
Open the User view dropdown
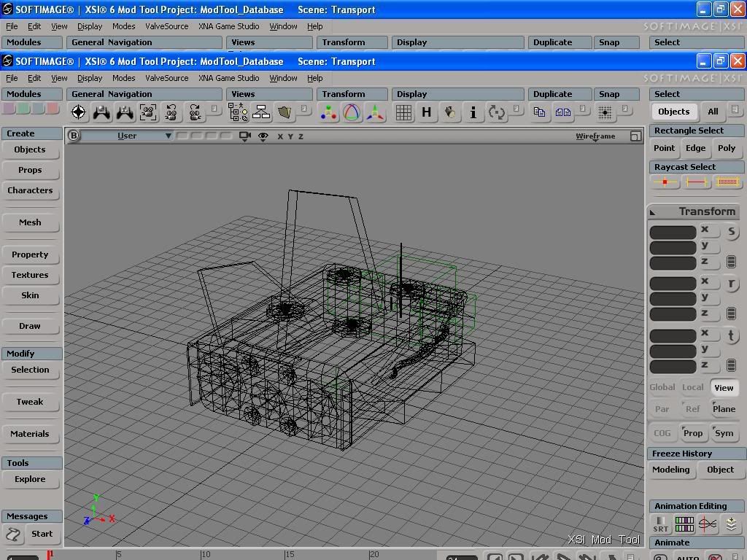[x=128, y=136]
